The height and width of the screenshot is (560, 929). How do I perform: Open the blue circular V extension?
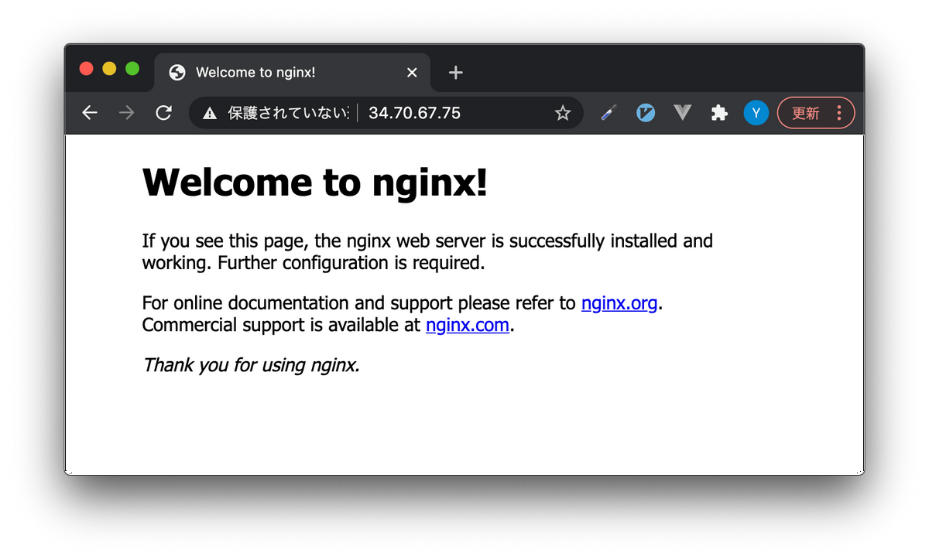pyautogui.click(x=646, y=113)
